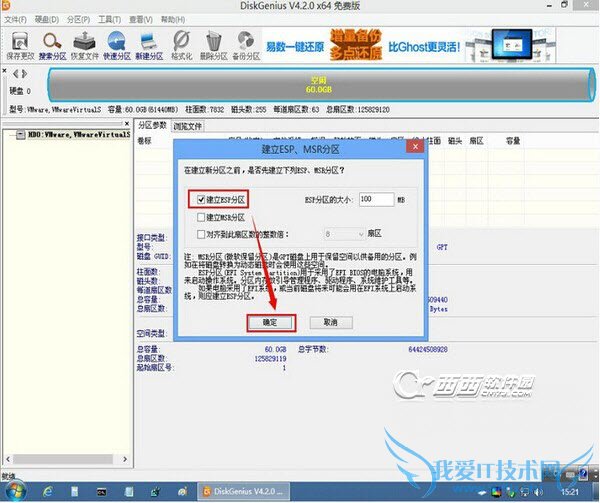Open the command prompt taskbar icon
The height and width of the screenshot is (503, 600).
point(101,492)
